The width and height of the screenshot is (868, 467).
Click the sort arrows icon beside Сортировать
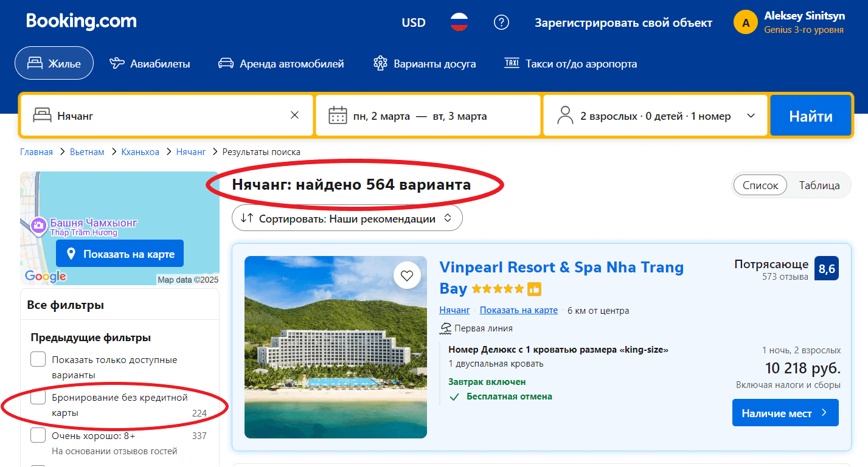pos(246,217)
